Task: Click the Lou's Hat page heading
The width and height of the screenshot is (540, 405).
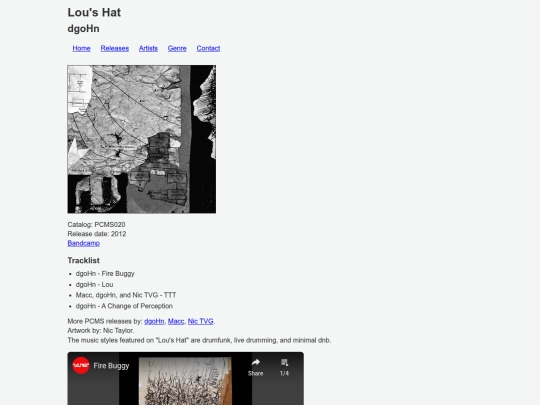Action: (94, 12)
